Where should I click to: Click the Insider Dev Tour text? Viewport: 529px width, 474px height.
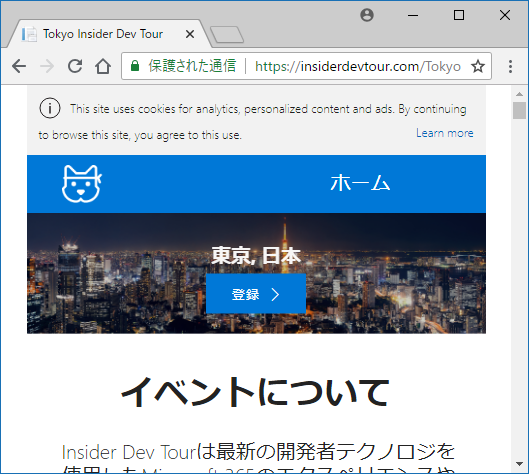point(129,452)
